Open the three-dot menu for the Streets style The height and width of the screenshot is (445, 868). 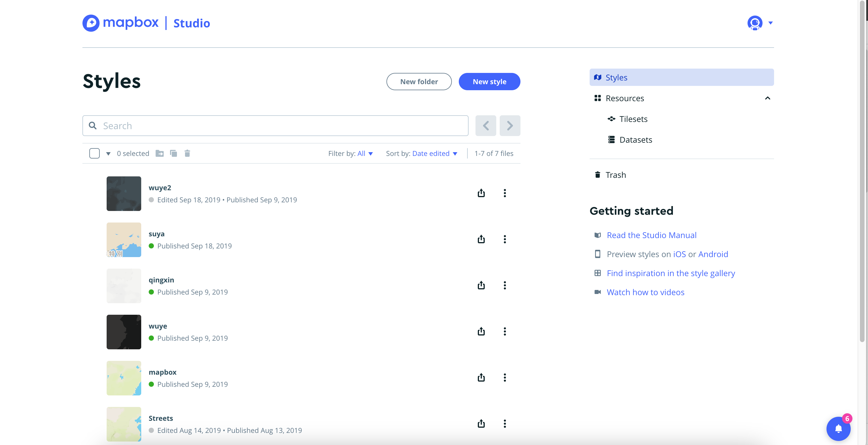(x=504, y=424)
